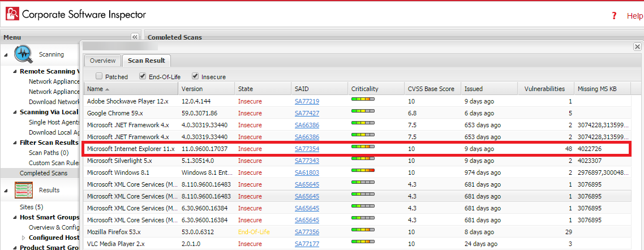Collapse the Scanning section triangle
The width and height of the screenshot is (644, 250).
pos(5,55)
